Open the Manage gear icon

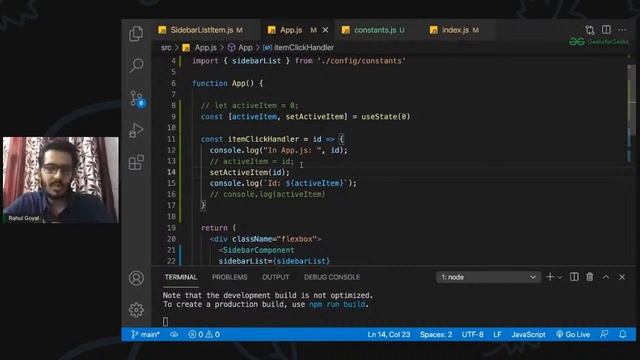pyautogui.click(x=136, y=310)
